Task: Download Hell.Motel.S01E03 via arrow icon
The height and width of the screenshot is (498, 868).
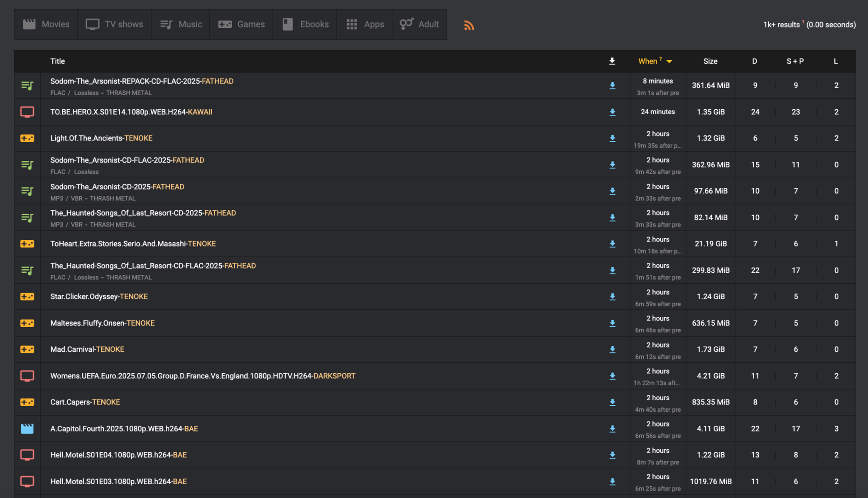Action: (612, 482)
